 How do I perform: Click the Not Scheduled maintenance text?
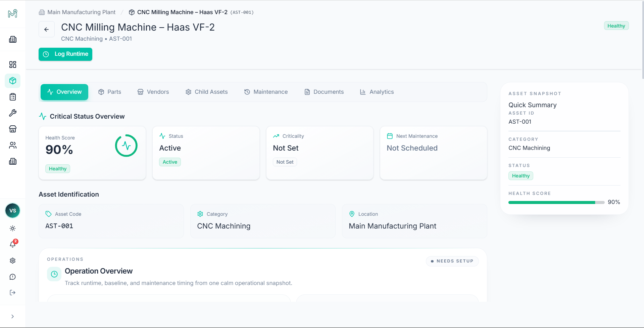pyautogui.click(x=412, y=148)
